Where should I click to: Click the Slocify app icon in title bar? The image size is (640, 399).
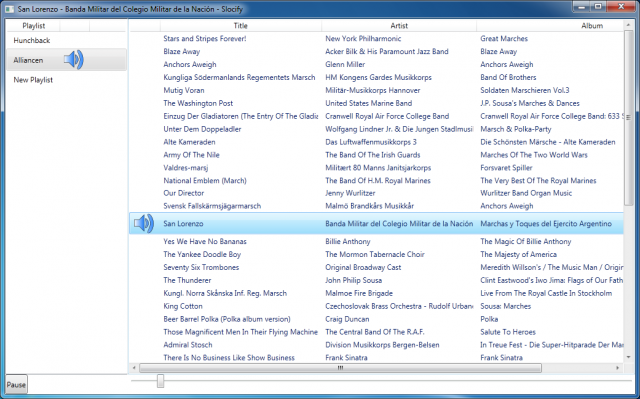click(10, 9)
